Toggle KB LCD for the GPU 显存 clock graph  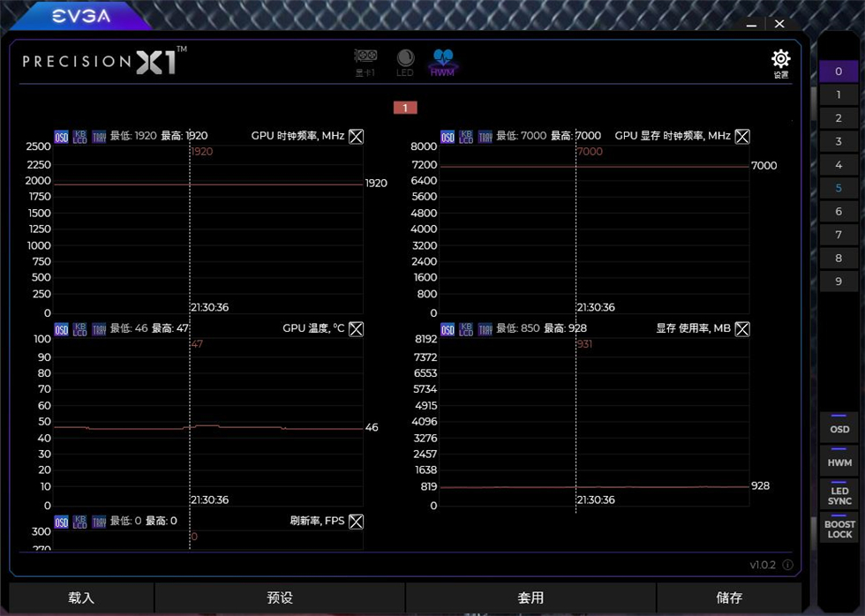pyautogui.click(x=465, y=136)
